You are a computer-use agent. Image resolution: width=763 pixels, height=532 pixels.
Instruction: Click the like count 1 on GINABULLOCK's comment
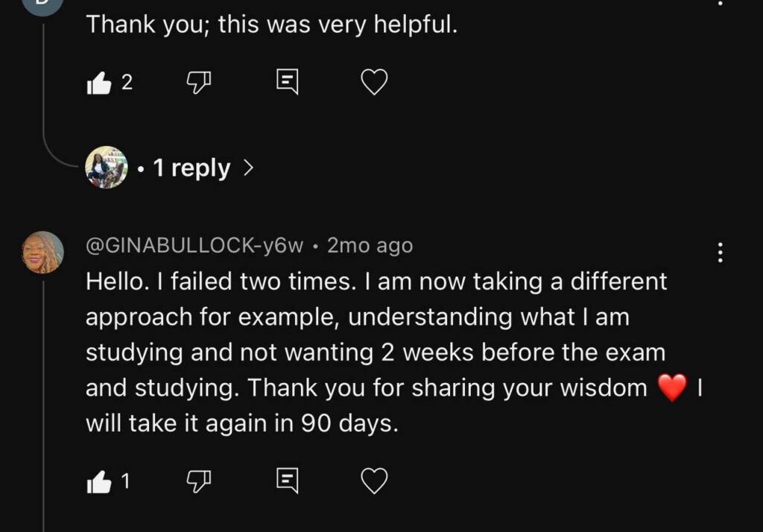click(125, 482)
